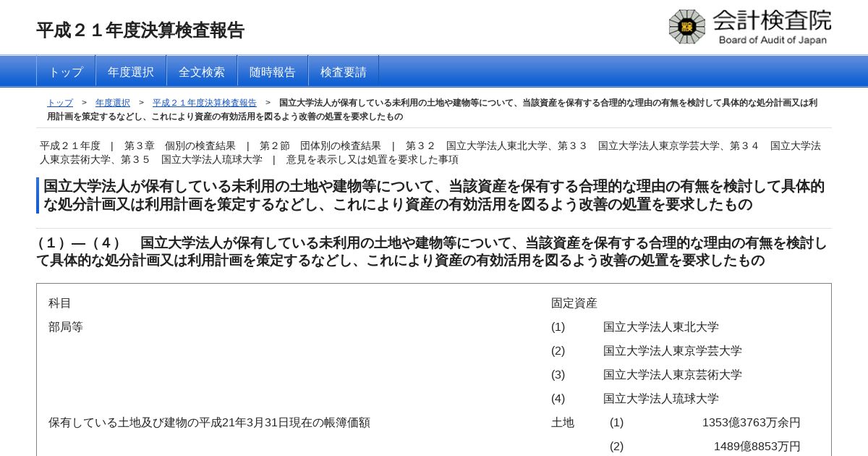The image size is (868, 456).
Task: Click the 1489億8853万円 amount
Action: click(x=757, y=447)
